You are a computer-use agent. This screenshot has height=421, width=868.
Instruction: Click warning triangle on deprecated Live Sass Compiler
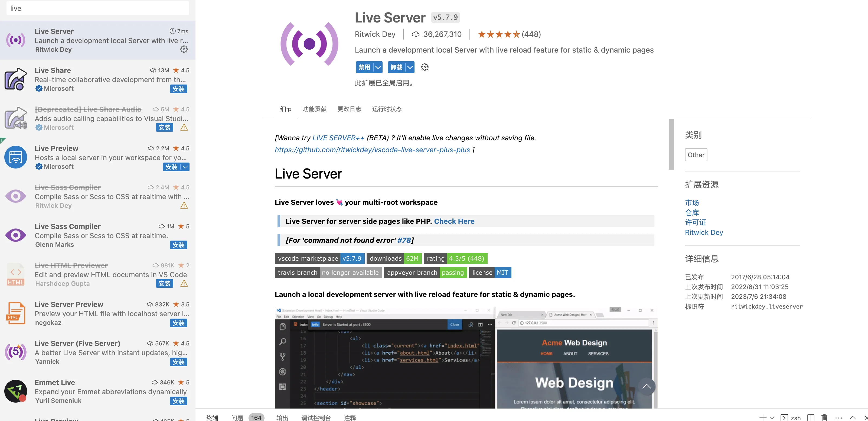point(184,205)
